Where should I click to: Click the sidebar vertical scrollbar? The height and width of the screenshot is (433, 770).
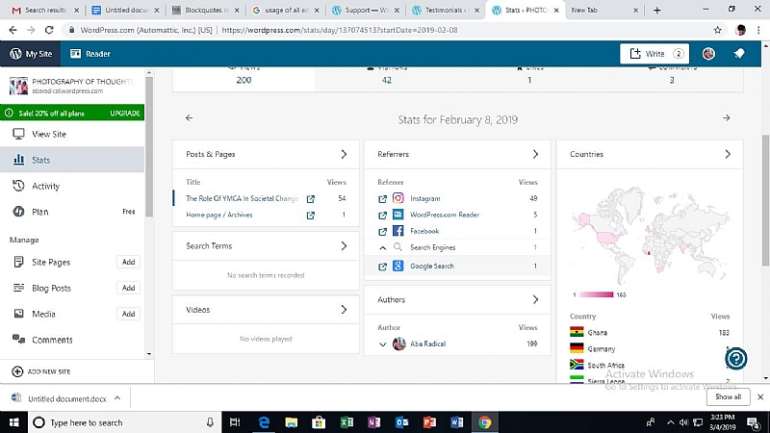[x=149, y=147]
